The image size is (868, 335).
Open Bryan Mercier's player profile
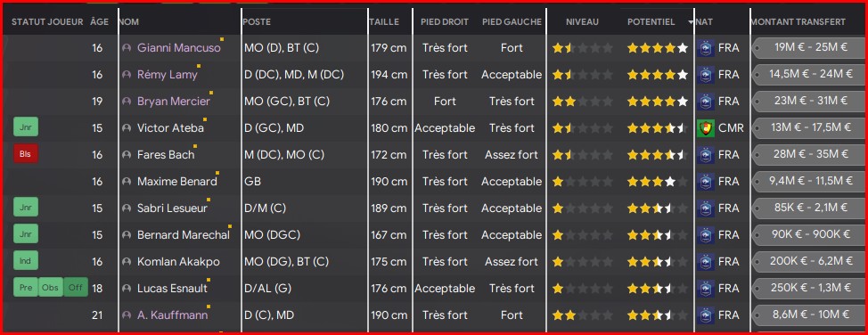pyautogui.click(x=174, y=102)
